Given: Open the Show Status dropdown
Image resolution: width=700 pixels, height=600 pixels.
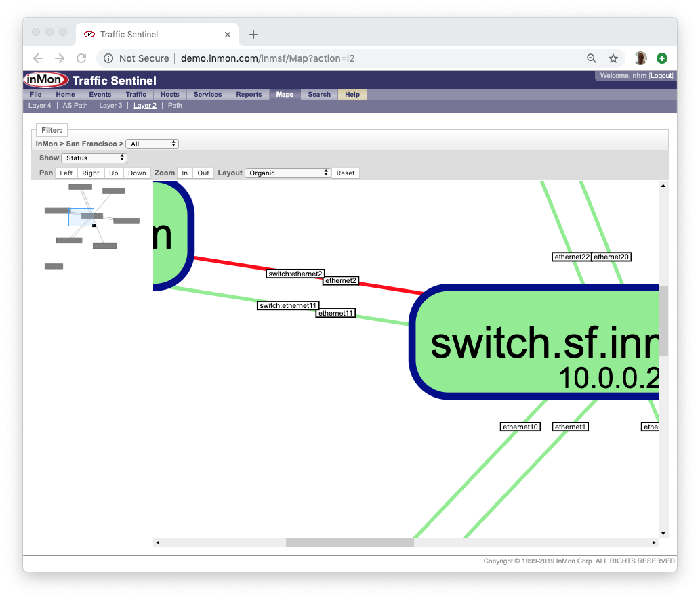Looking at the screenshot, I should pos(94,158).
